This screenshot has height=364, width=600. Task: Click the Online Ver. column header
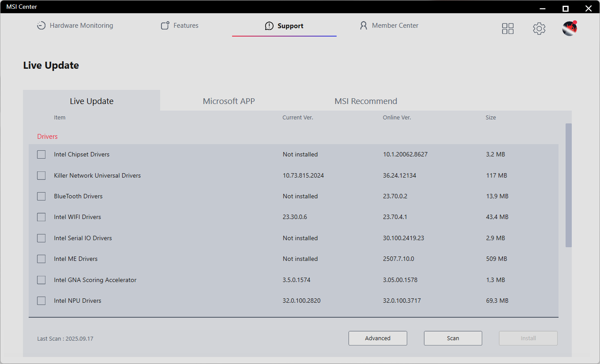click(x=397, y=118)
